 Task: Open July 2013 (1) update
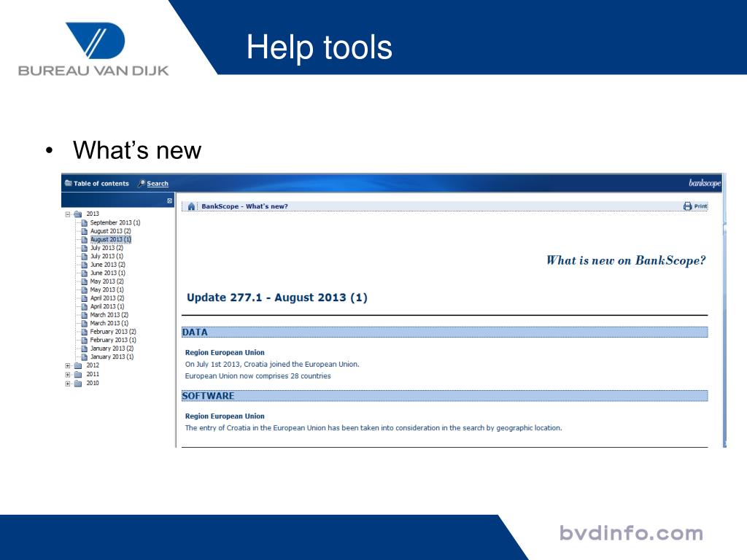point(107,256)
